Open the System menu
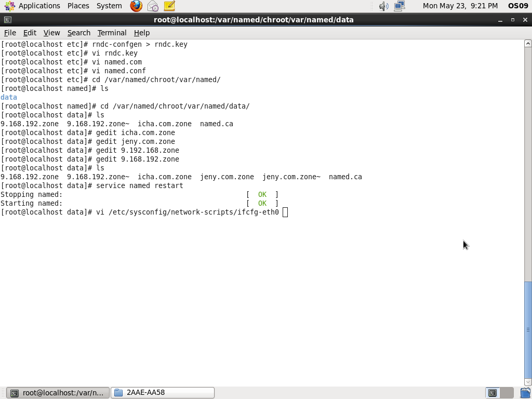The image size is (532, 399). [109, 6]
